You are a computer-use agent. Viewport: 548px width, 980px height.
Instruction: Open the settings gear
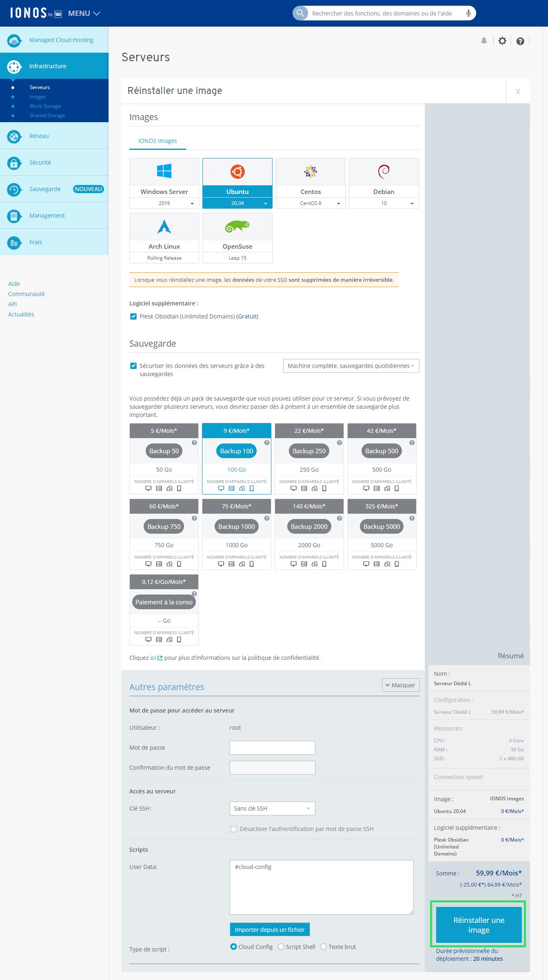click(502, 40)
